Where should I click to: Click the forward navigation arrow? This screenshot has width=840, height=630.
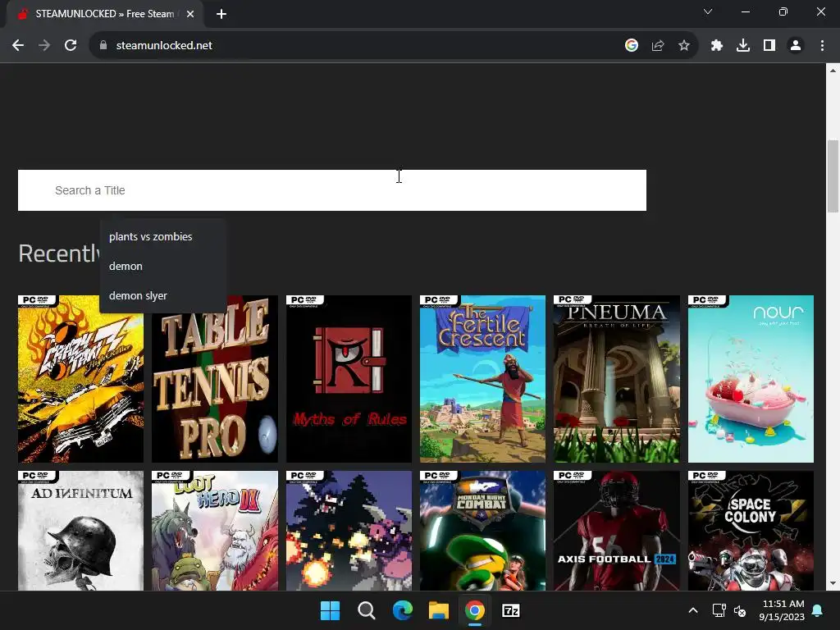[x=44, y=46]
